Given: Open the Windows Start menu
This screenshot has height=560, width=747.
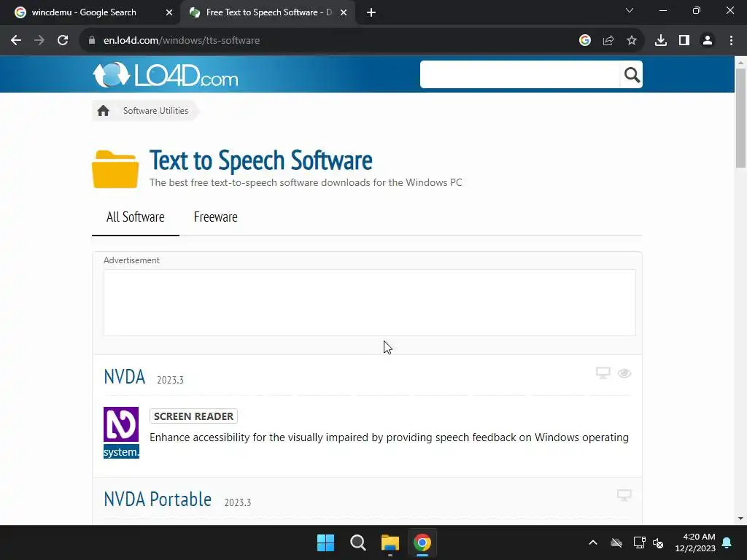Looking at the screenshot, I should point(326,542).
